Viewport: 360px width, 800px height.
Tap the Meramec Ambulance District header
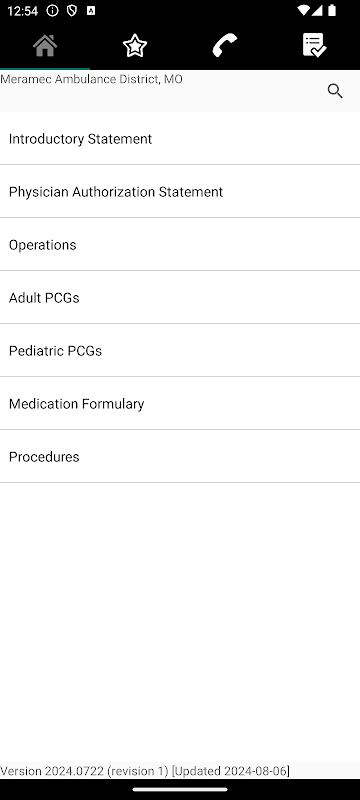click(92, 80)
